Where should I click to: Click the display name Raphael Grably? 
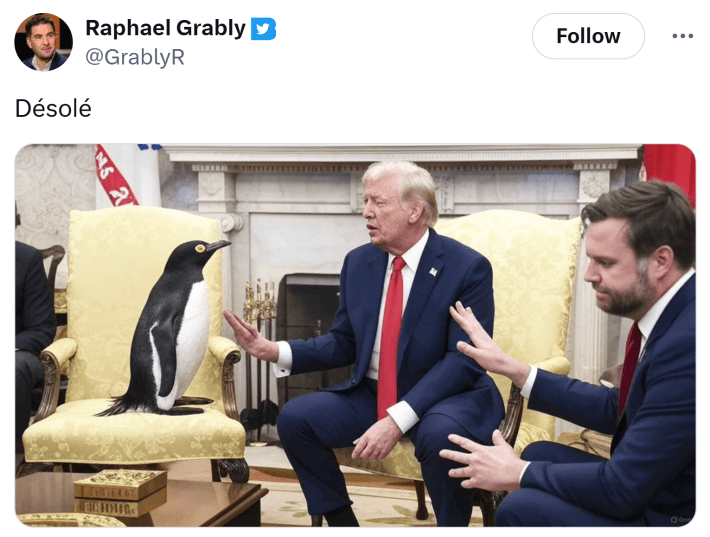pyautogui.click(x=165, y=28)
